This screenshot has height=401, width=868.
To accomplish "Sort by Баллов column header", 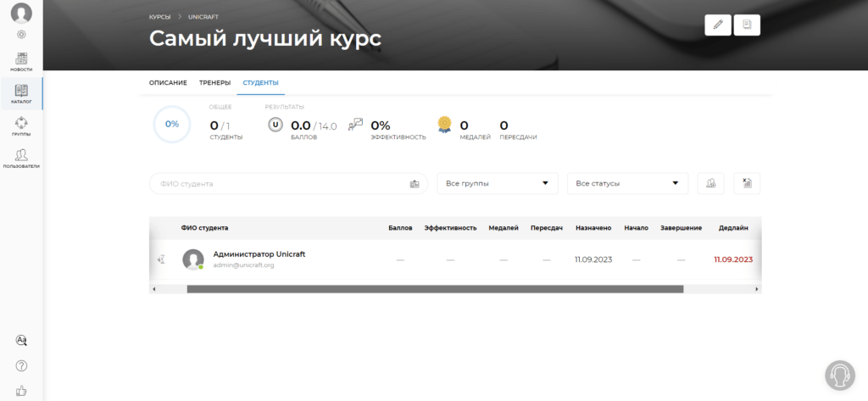I will coord(400,228).
